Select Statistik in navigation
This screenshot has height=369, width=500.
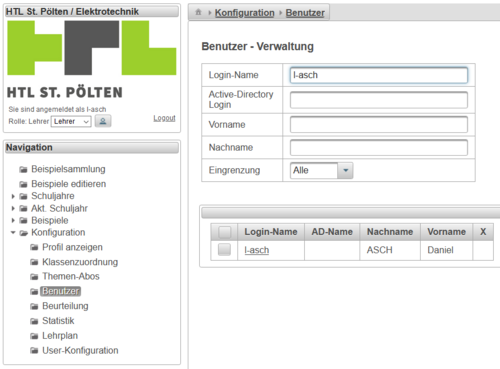(x=58, y=321)
